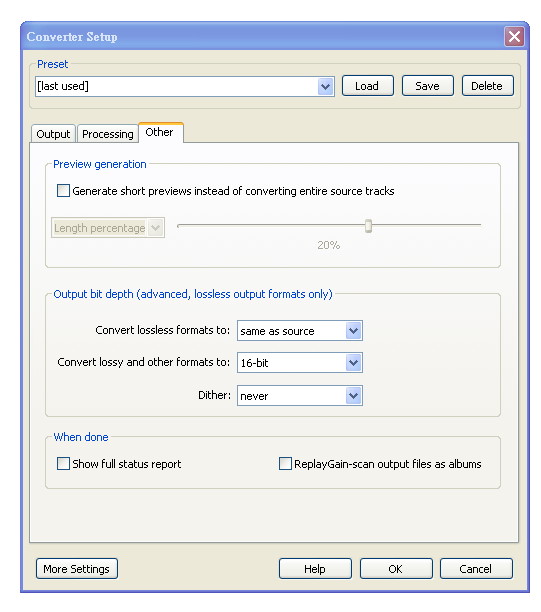Confirm with the OK button
This screenshot has height=612, width=541.
(x=396, y=569)
